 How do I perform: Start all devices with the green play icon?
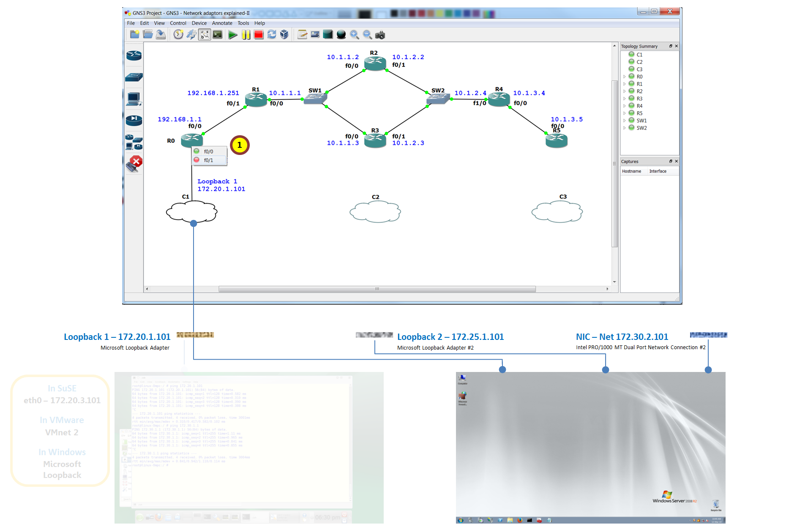click(x=233, y=35)
